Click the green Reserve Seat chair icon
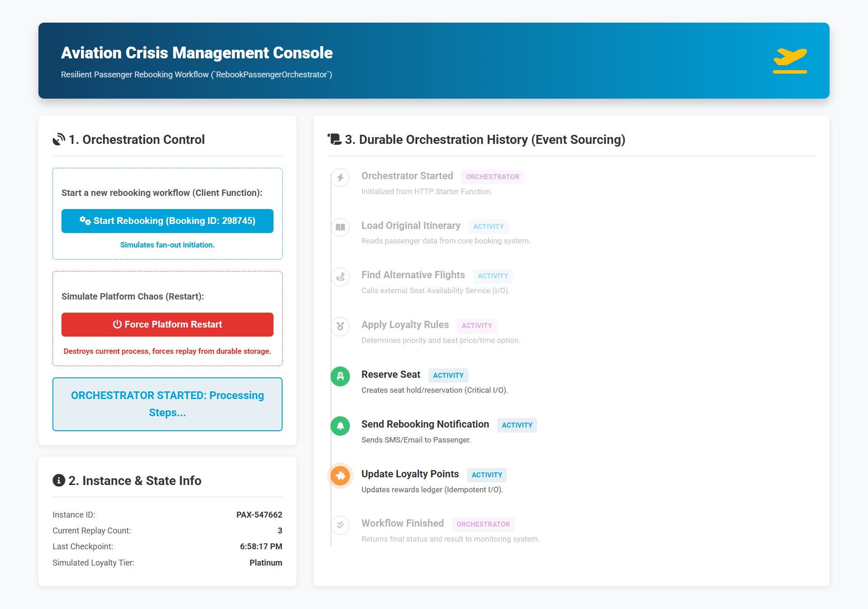This screenshot has height=609, width=868. [x=340, y=376]
